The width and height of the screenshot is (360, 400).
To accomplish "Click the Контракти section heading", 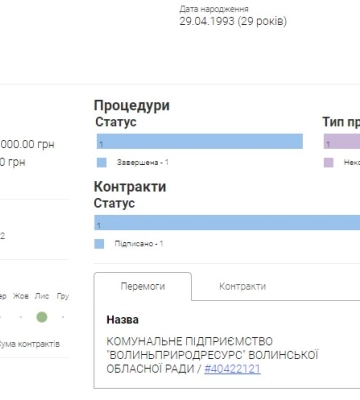I will pyautogui.click(x=130, y=187).
